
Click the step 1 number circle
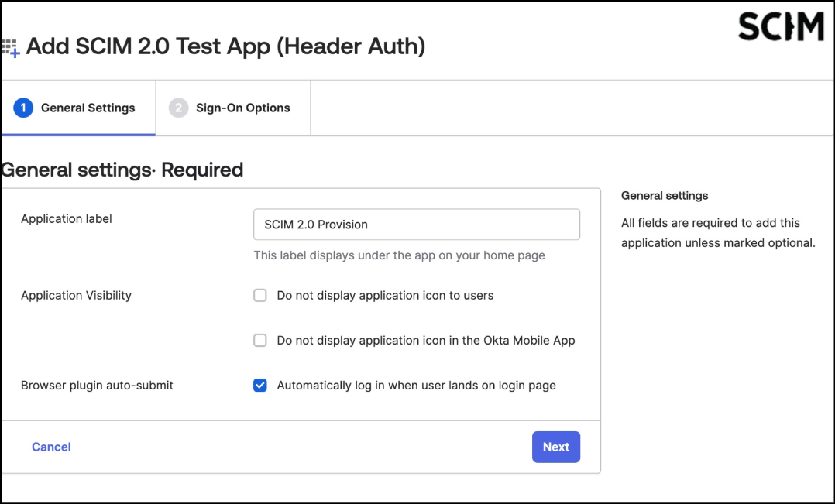[x=23, y=108]
